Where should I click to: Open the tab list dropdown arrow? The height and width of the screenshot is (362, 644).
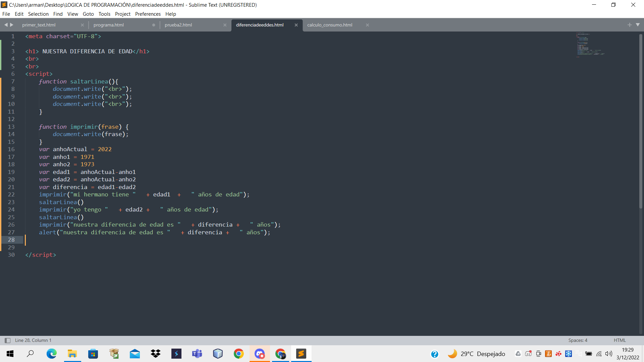coord(638,25)
